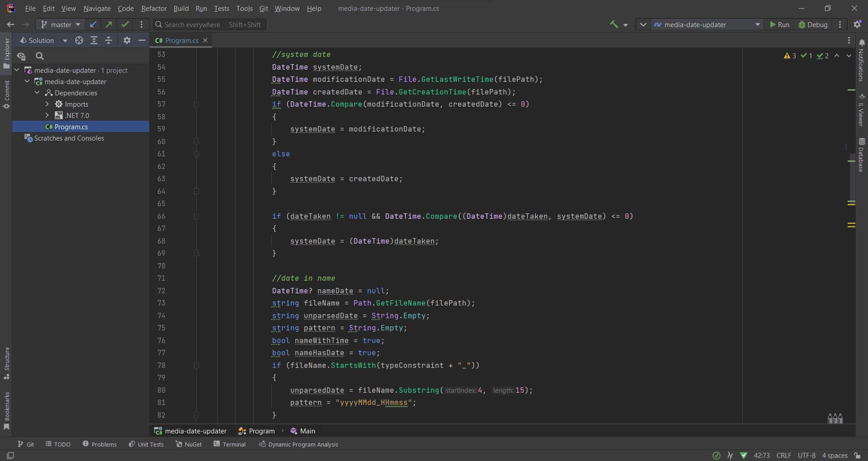The image size is (868, 461).
Task: Click the Push green arrow icon
Action: pos(109,24)
